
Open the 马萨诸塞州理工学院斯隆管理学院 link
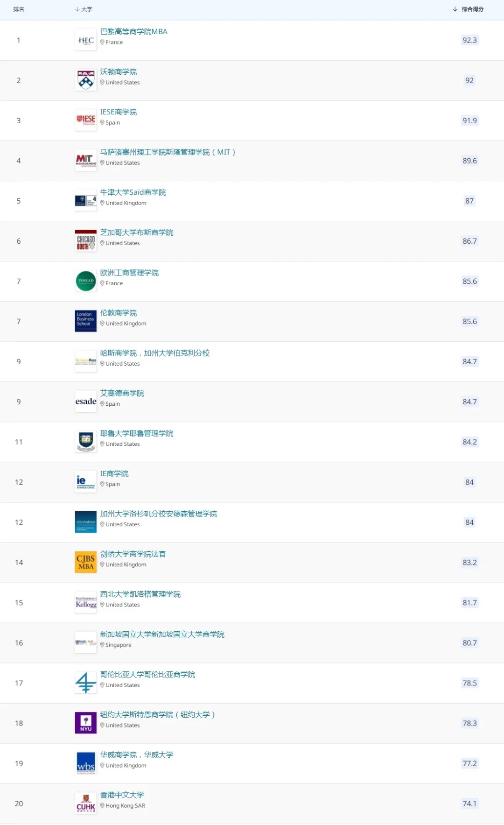pos(168,152)
